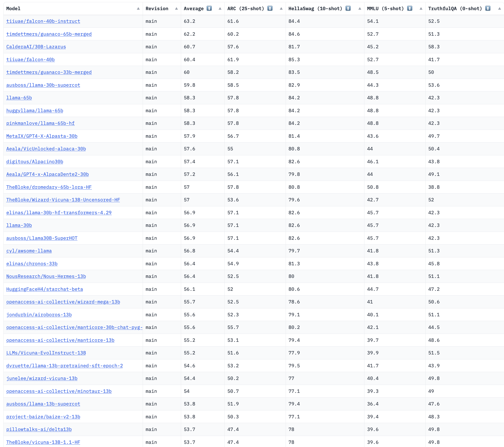Open dvruette/llama-13b-pretrained-sft-epoch-2 link
Viewport: 504px width, 447px height.
[64, 366]
